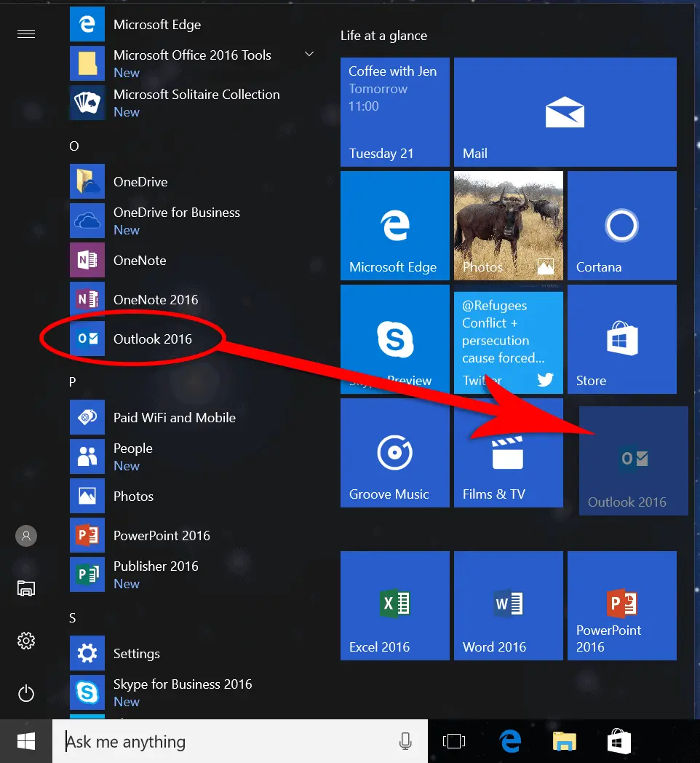The image size is (700, 763).
Task: Open the Store tile
Action: click(x=622, y=339)
